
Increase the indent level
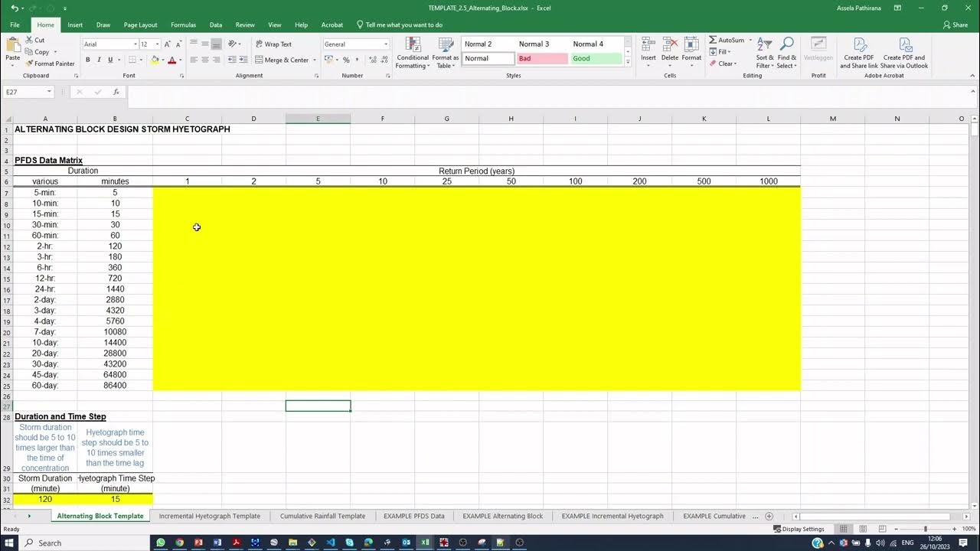tap(243, 60)
